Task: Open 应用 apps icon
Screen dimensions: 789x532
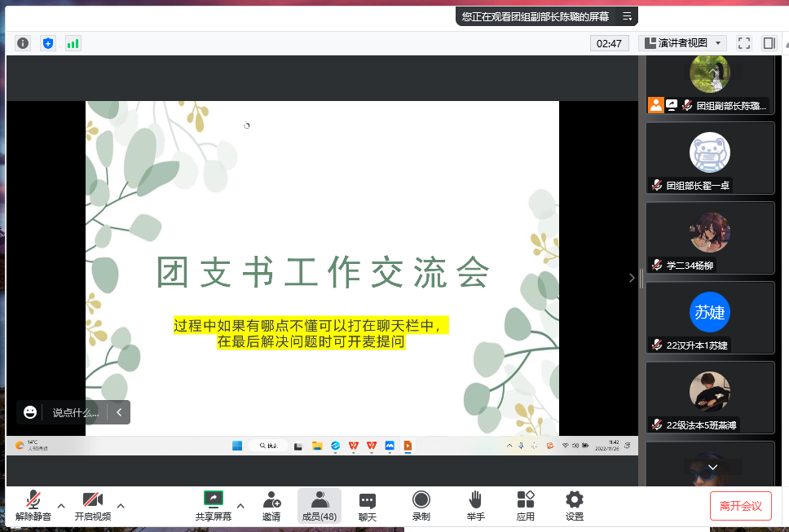Action: pyautogui.click(x=526, y=505)
